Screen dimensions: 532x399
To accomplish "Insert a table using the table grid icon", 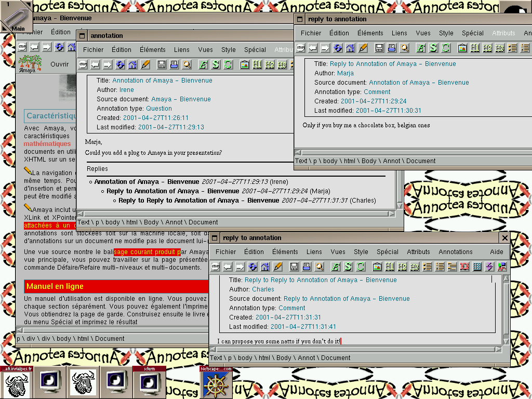I will [477, 267].
